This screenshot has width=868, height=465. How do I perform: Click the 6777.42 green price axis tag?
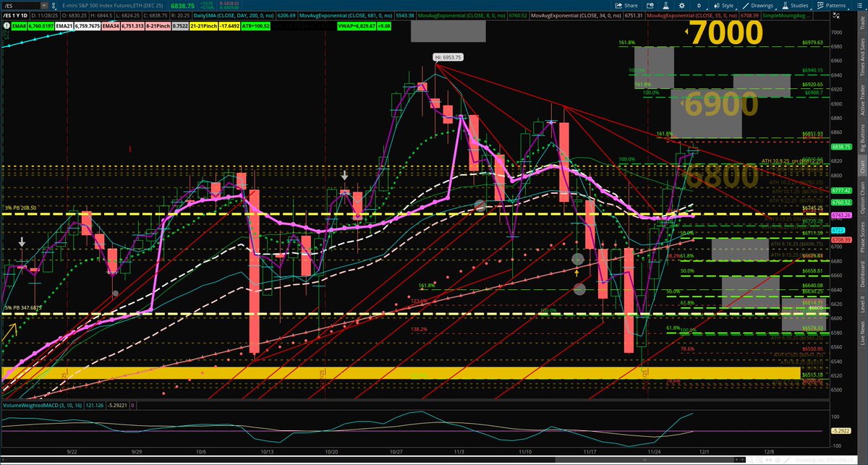pyautogui.click(x=840, y=190)
